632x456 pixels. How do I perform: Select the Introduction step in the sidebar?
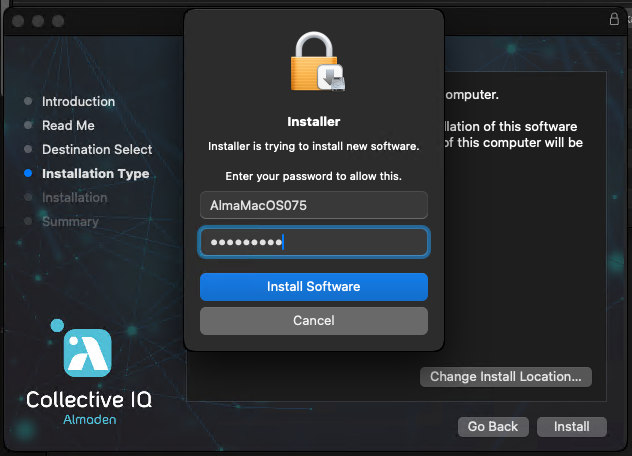point(78,102)
